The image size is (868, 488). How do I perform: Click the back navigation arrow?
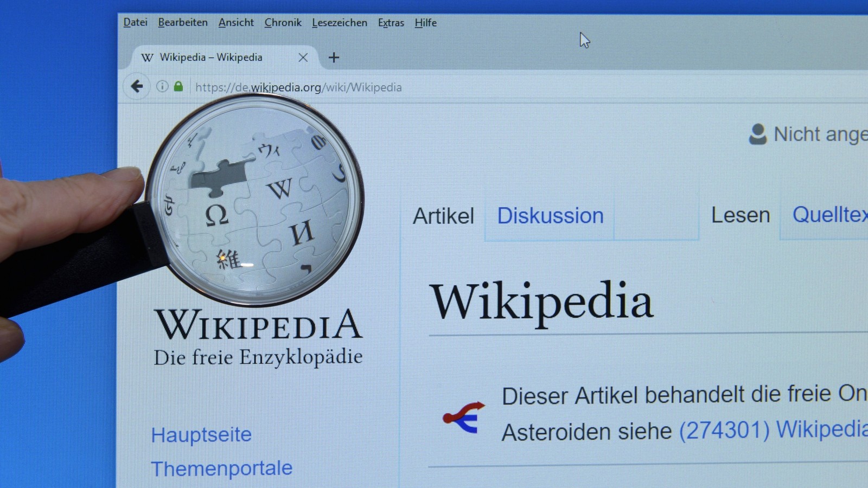137,87
